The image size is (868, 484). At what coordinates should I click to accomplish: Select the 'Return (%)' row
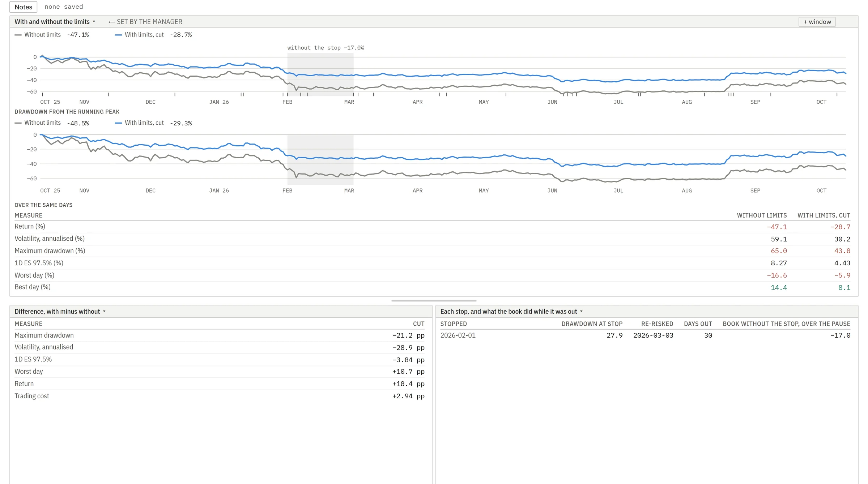tap(433, 227)
